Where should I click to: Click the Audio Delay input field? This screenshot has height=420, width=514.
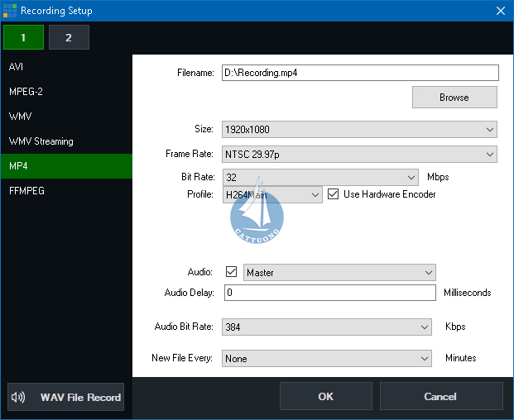[330, 293]
